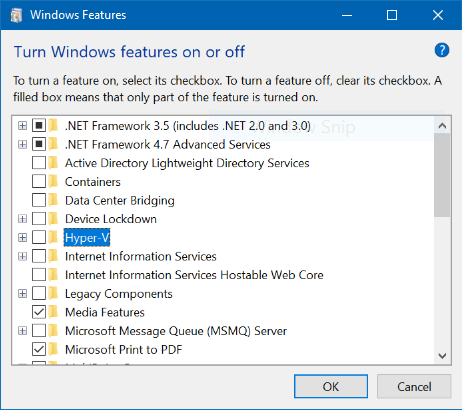Expand the Legacy Components node
The width and height of the screenshot is (462, 410).
pyautogui.click(x=22, y=294)
